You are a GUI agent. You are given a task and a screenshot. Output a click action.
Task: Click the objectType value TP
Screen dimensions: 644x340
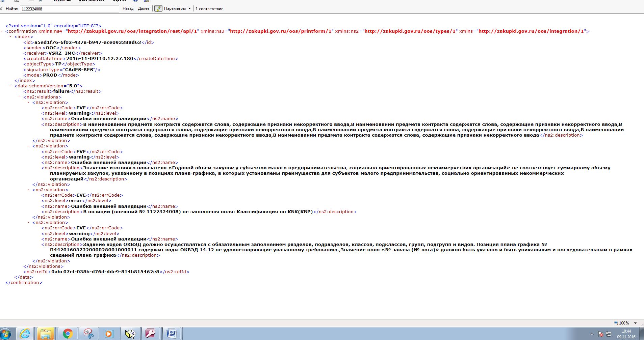click(58, 64)
